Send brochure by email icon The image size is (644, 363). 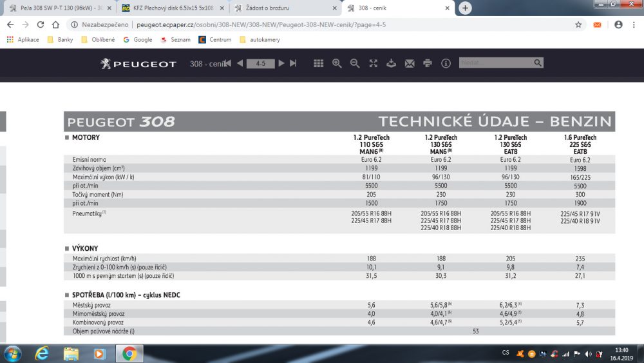coord(410,63)
